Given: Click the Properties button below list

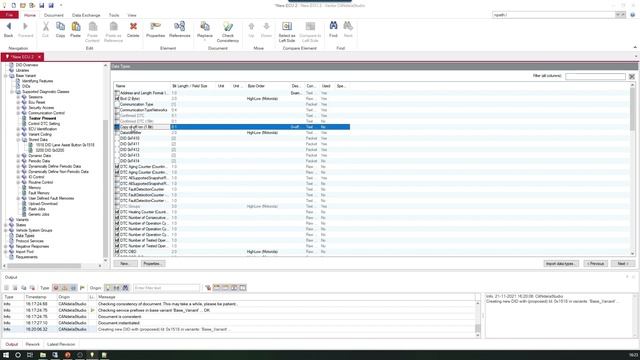Looking at the screenshot, I should point(152,264).
